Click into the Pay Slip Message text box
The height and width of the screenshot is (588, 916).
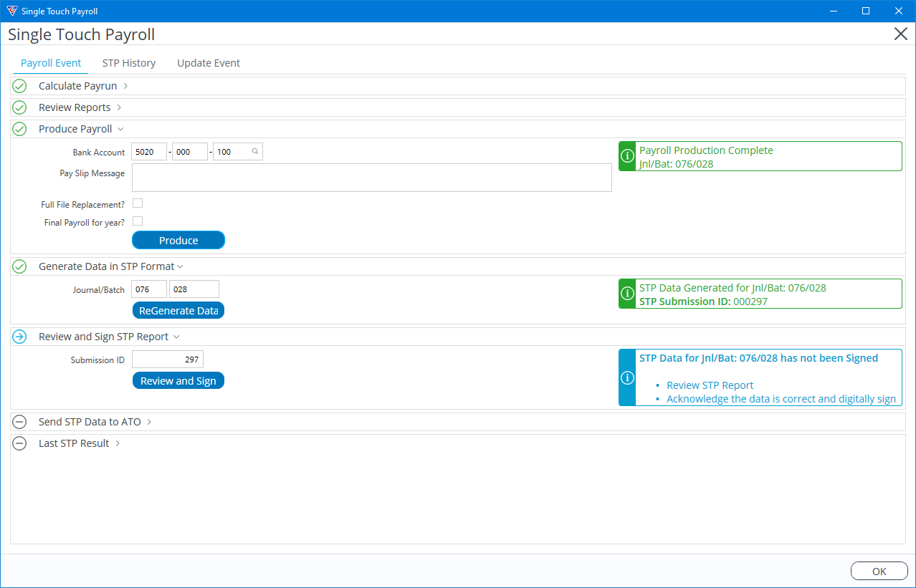click(372, 178)
